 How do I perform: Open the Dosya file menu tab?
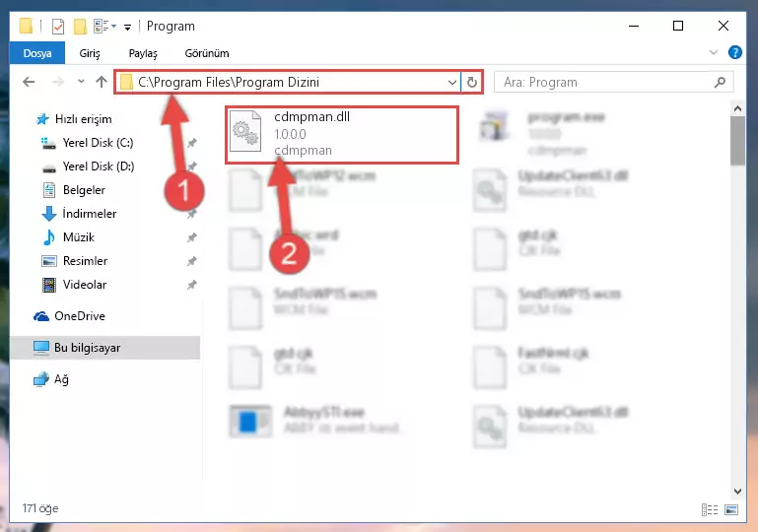(37, 53)
